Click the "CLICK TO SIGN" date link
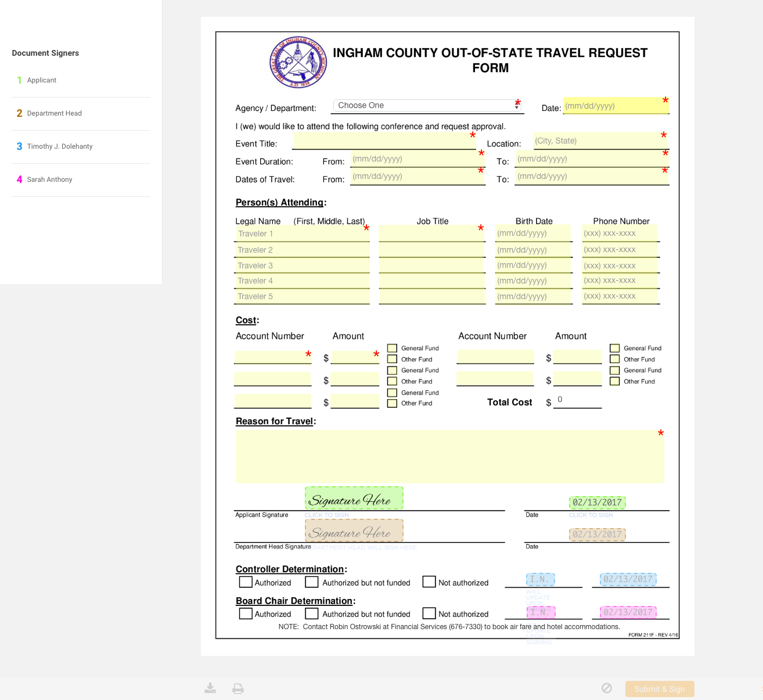The height and width of the screenshot is (700, 763). coord(591,515)
